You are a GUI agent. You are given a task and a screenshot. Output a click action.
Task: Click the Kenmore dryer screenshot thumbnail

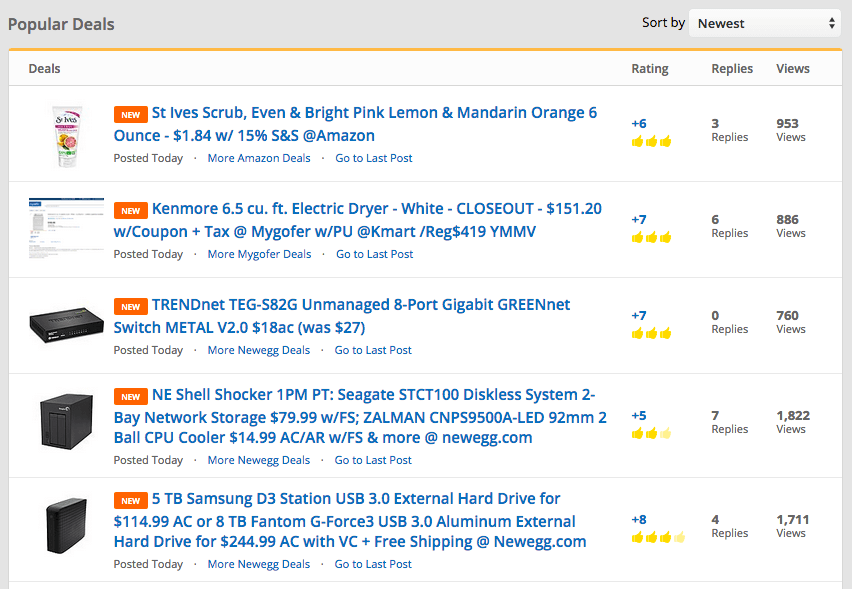(x=66, y=228)
